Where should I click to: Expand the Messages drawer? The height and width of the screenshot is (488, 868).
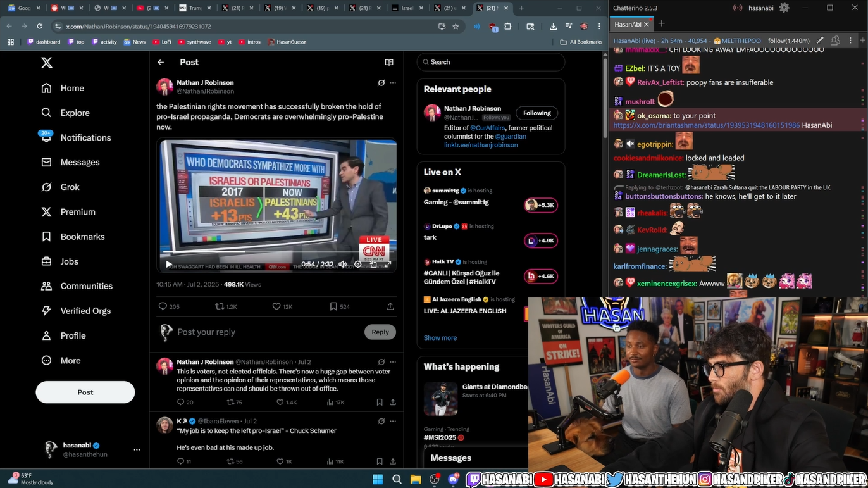point(474,458)
